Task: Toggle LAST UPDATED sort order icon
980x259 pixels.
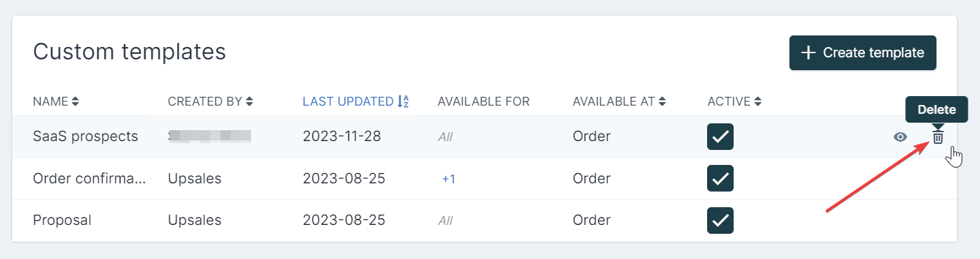Action: point(403,102)
